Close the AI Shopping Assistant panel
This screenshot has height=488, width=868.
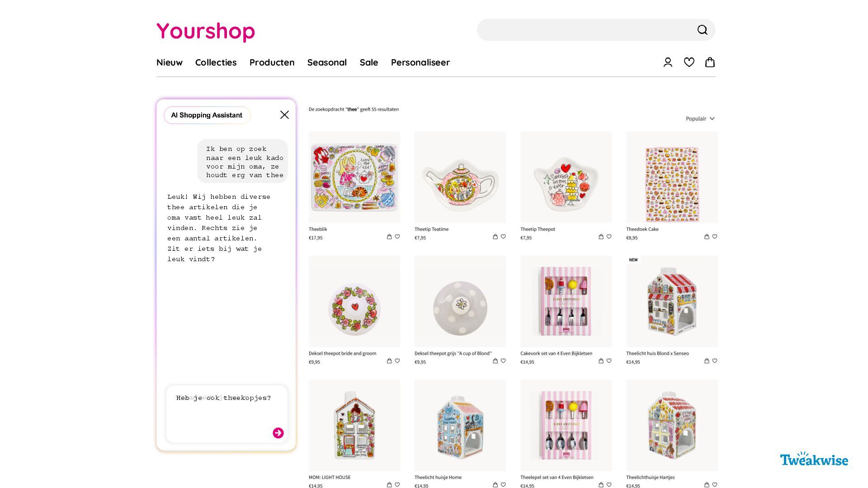(x=284, y=115)
